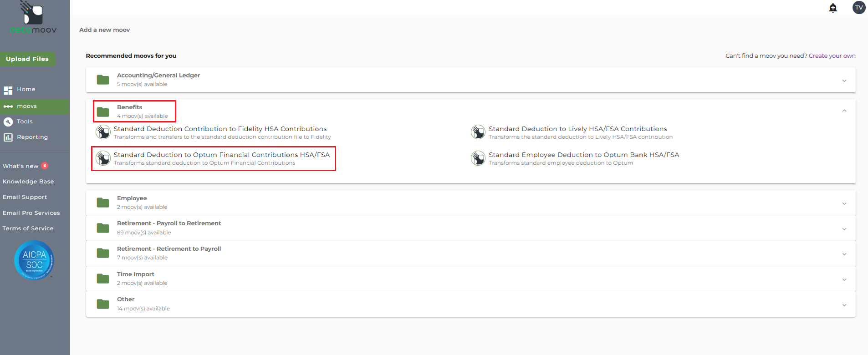Click the Accounting/General Ledger folder icon
The width and height of the screenshot is (868, 355).
pos(103,80)
